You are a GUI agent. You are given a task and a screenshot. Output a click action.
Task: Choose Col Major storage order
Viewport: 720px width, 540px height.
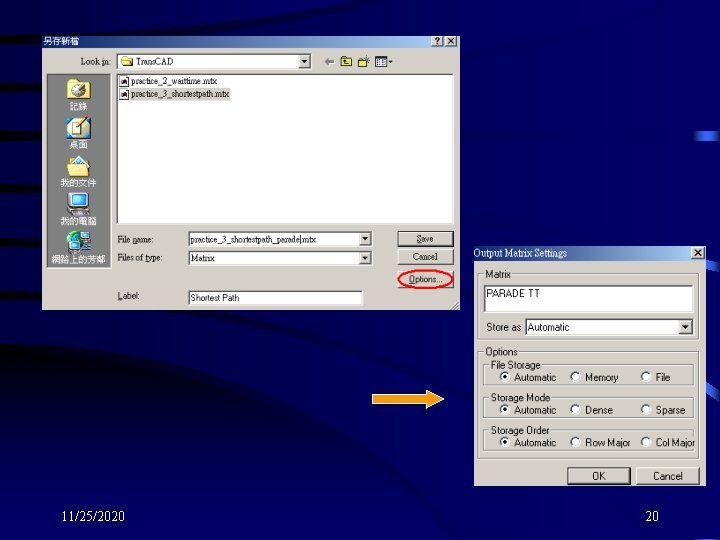click(x=646, y=442)
